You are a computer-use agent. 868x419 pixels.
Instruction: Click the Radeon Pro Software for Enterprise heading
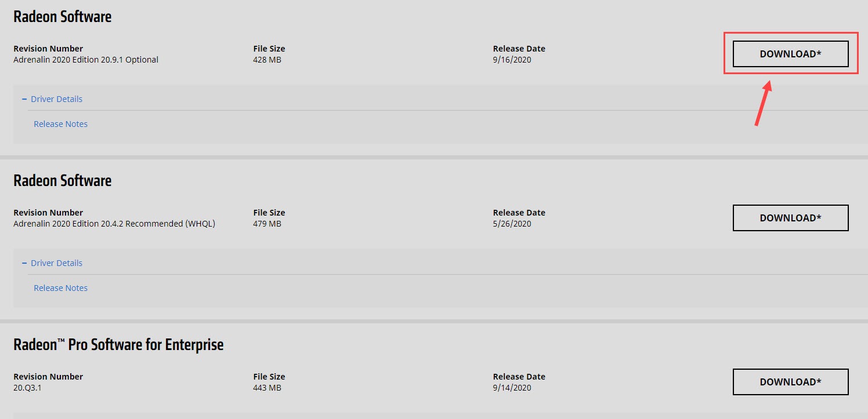(118, 345)
